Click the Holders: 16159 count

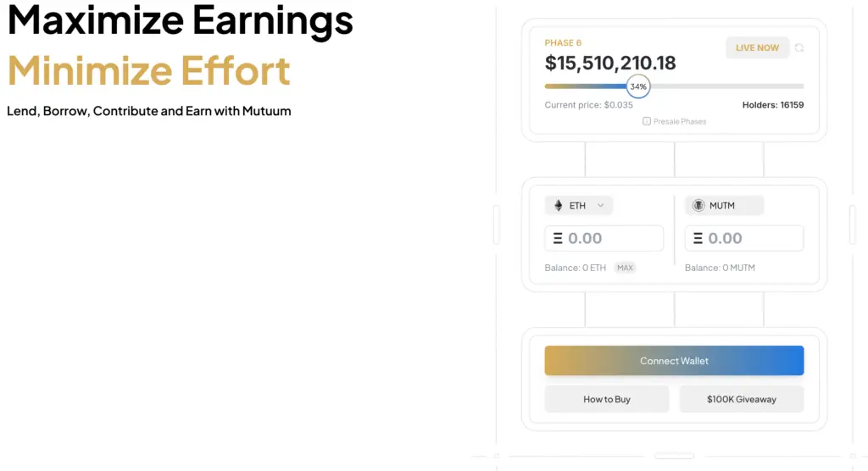[x=773, y=105]
